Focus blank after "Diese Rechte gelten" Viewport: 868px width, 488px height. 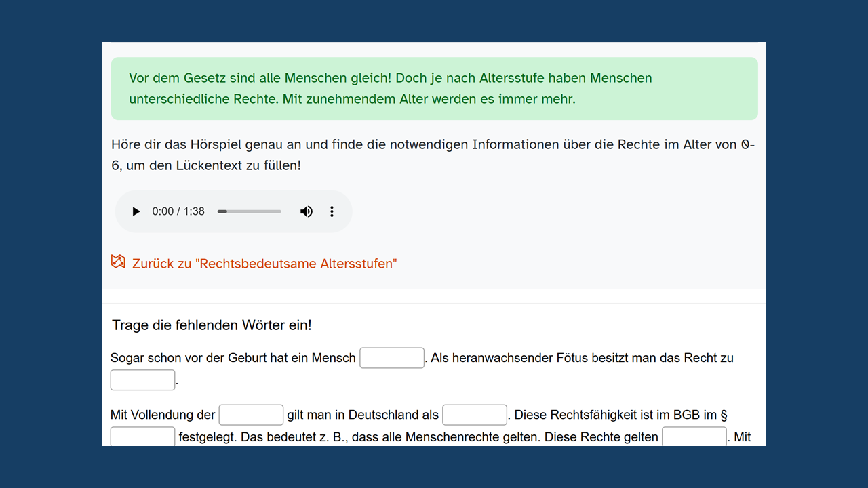click(x=694, y=436)
